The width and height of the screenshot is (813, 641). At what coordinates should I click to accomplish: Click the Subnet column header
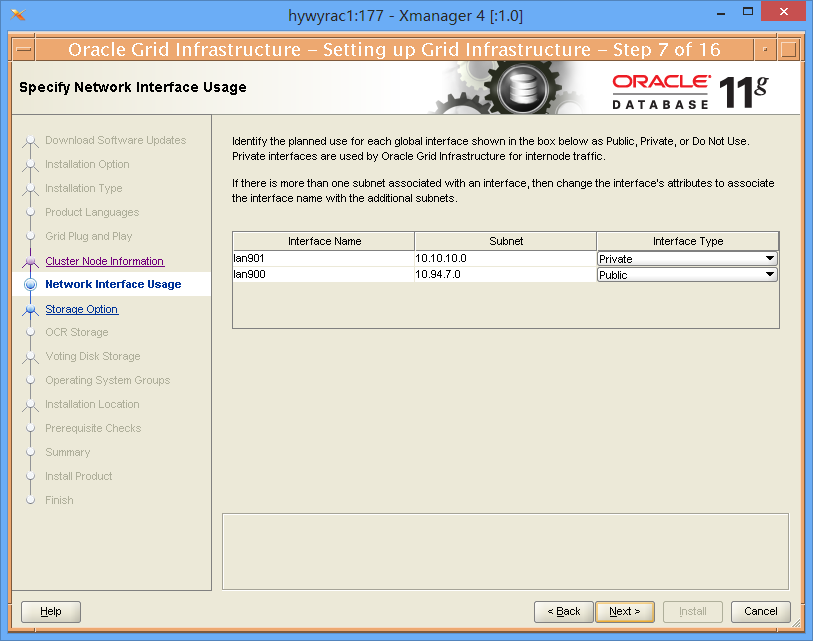pos(506,241)
